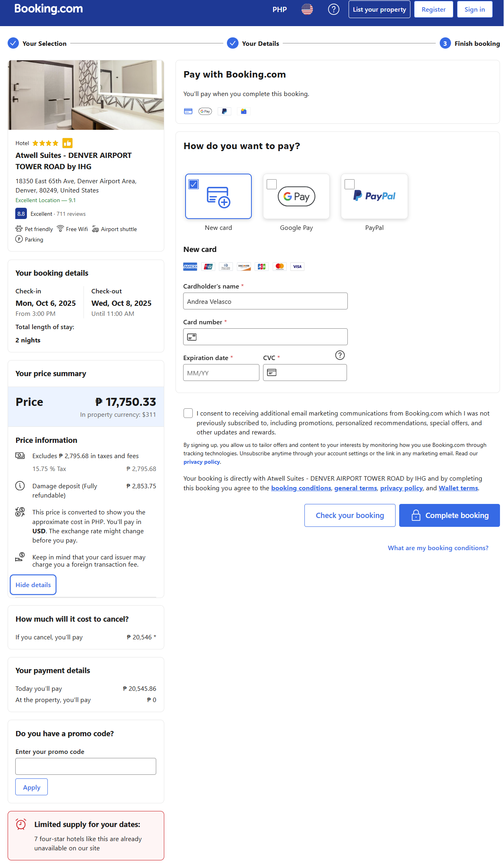Return to Your Details step
This screenshot has width=504, height=864.
(x=260, y=43)
